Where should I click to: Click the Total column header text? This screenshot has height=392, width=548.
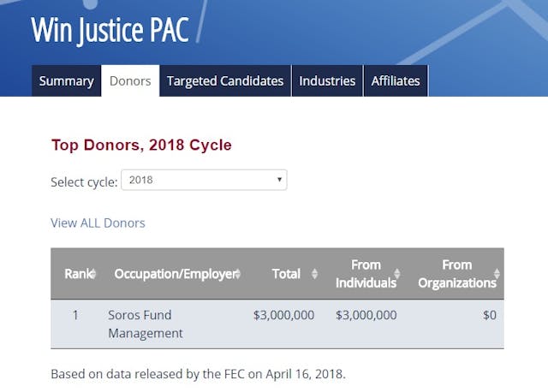click(286, 274)
